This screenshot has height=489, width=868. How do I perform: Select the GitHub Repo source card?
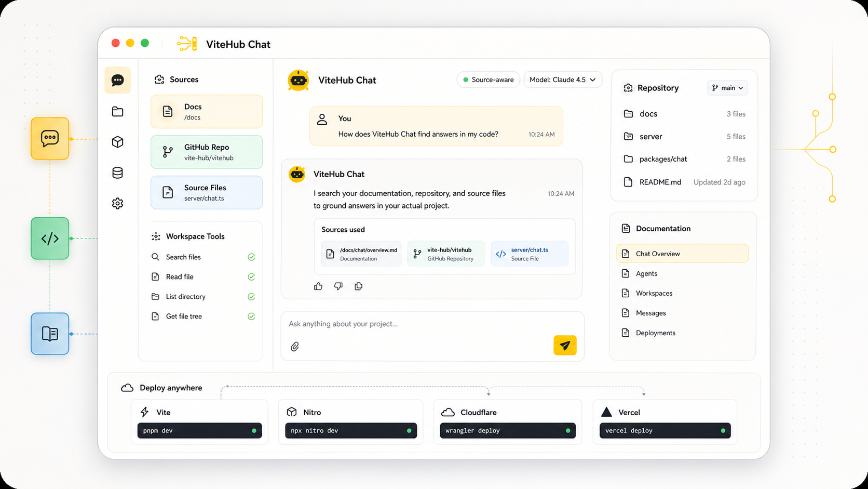pos(207,152)
